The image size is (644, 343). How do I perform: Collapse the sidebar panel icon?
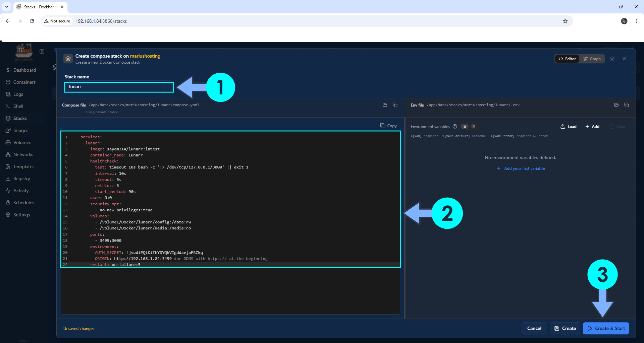click(x=42, y=51)
